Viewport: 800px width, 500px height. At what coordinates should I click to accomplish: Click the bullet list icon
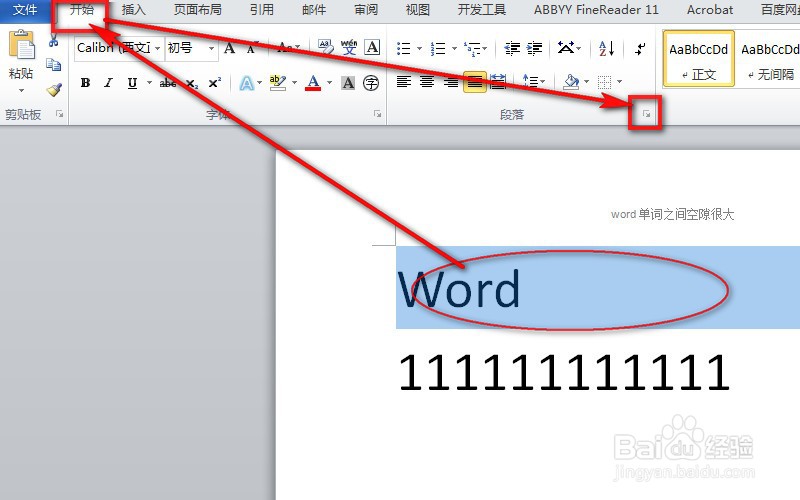pos(404,48)
